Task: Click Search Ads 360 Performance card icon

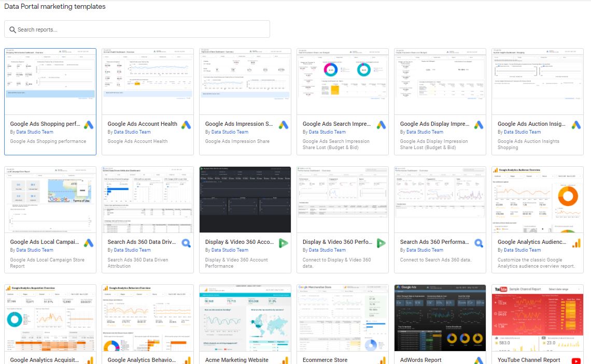Action: (479, 243)
